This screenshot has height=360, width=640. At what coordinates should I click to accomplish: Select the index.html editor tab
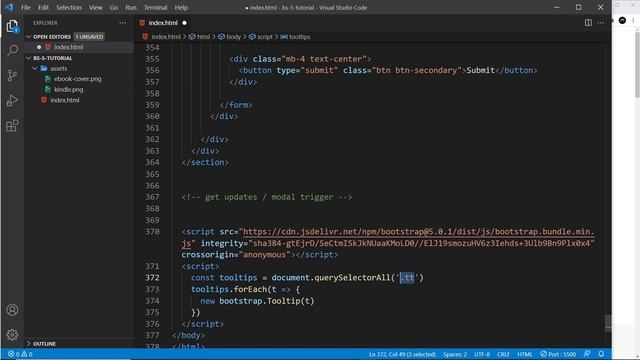(163, 23)
